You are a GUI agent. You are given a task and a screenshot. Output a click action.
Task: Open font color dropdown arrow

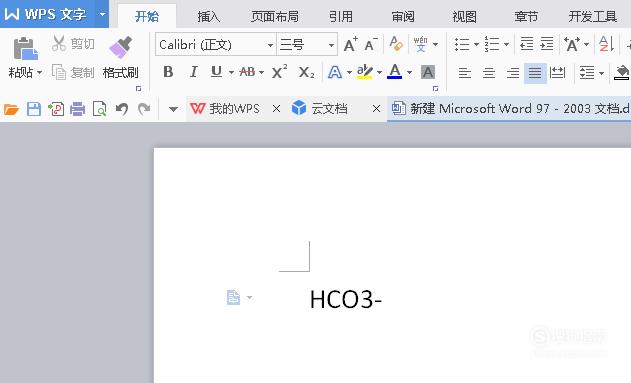(x=409, y=73)
